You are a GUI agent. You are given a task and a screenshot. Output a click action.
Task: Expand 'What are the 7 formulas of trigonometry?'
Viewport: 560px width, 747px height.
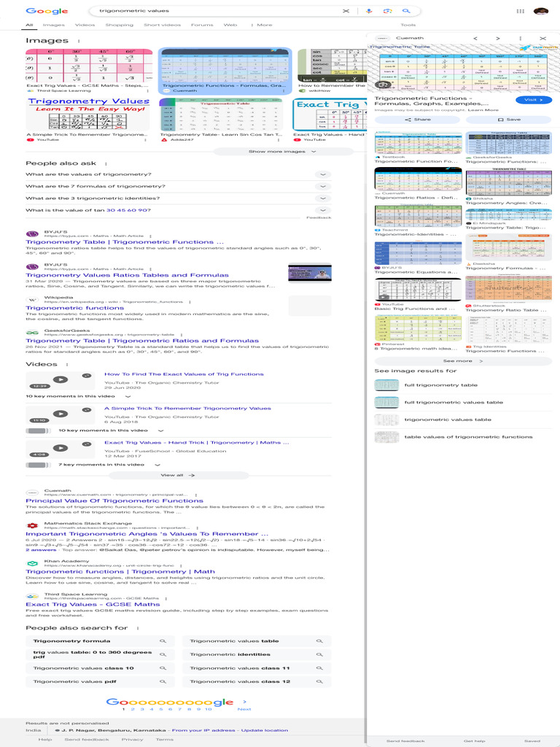(178, 186)
